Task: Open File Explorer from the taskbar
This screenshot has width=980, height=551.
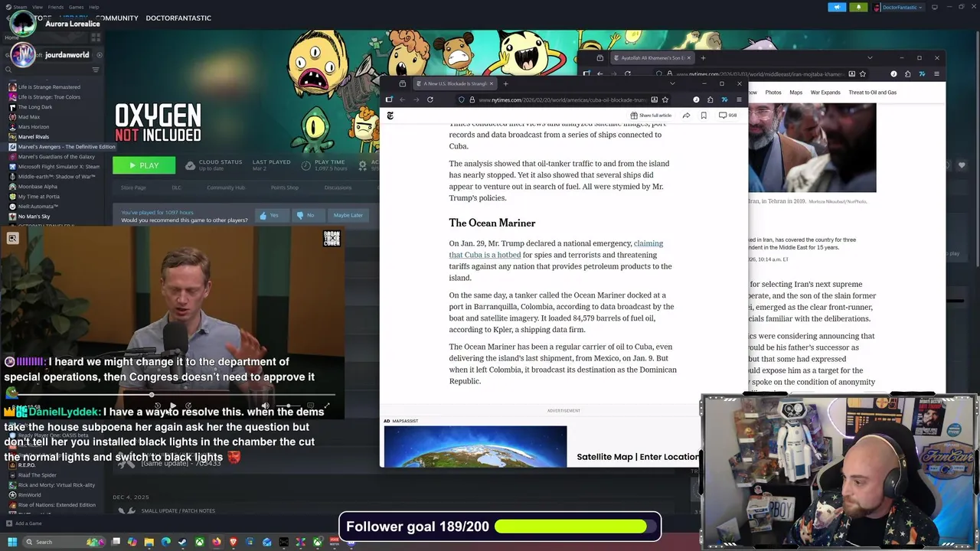Action: (149, 542)
